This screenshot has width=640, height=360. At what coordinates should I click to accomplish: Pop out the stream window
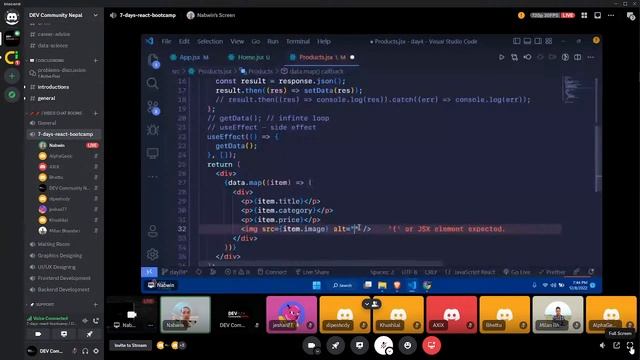pos(616,345)
